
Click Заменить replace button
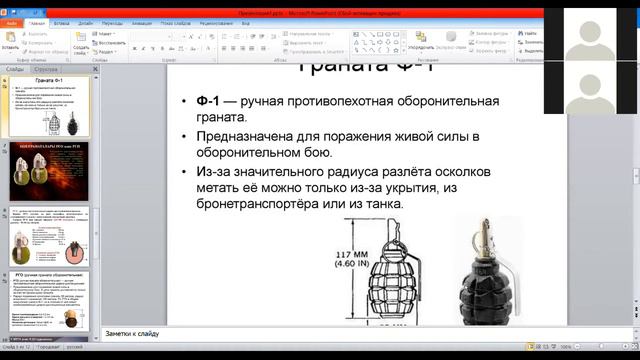(530, 42)
